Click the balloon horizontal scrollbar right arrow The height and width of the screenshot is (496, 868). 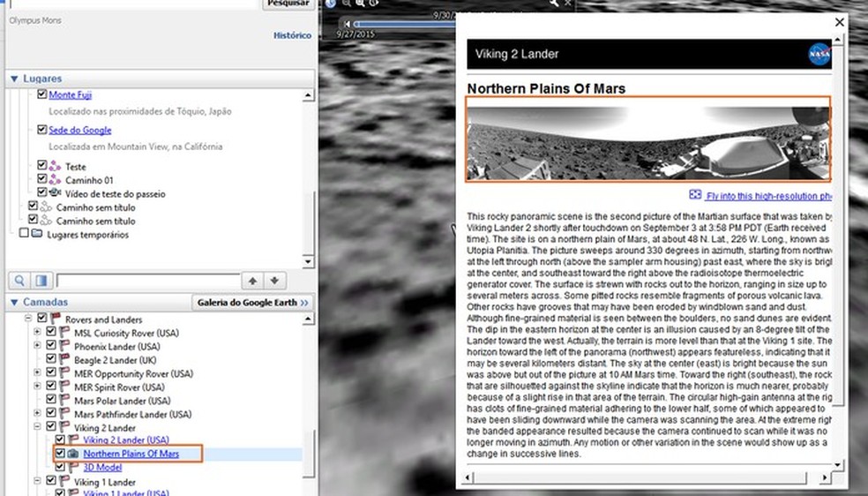click(x=825, y=477)
